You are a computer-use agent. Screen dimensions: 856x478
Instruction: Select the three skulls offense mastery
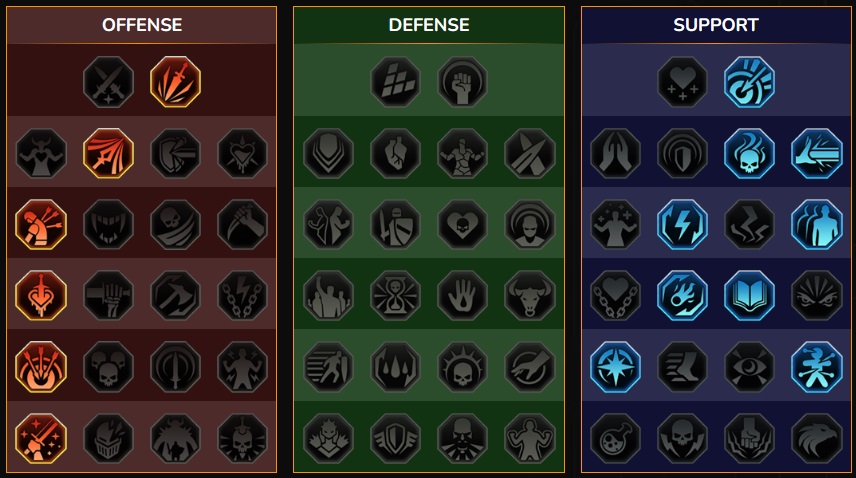pos(108,367)
